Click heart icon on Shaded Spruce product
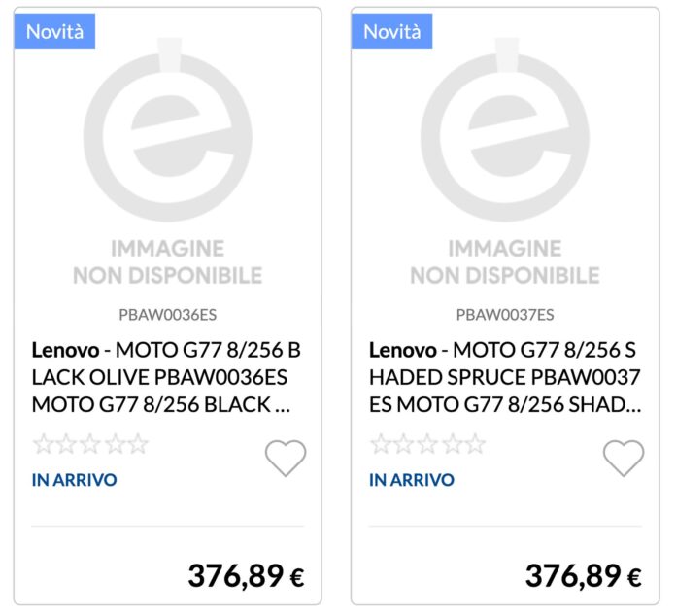Screen dimensions: 676x616 click(623, 458)
